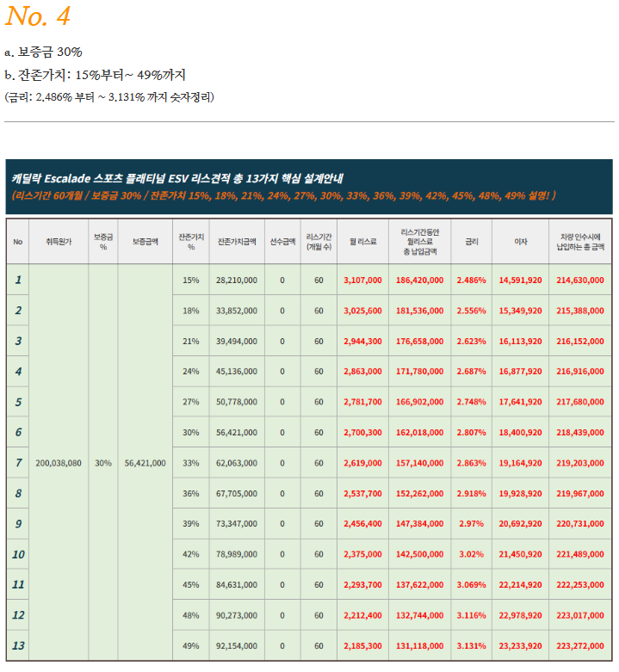Click monthly lease 2,619,000

pyautogui.click(x=362, y=463)
